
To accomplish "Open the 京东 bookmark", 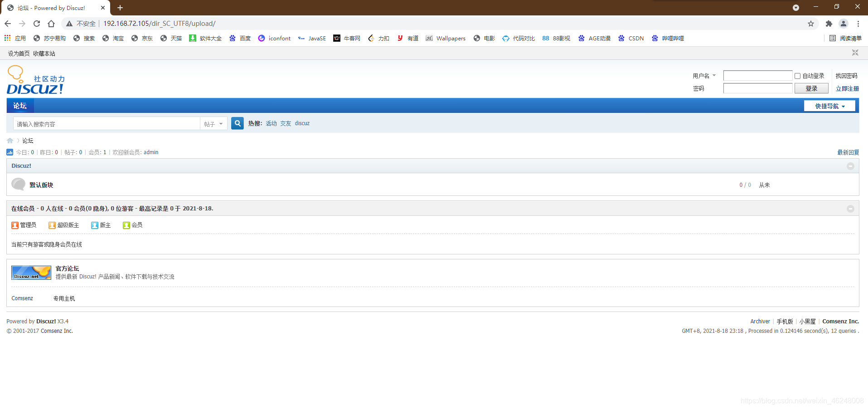I will [x=142, y=38].
